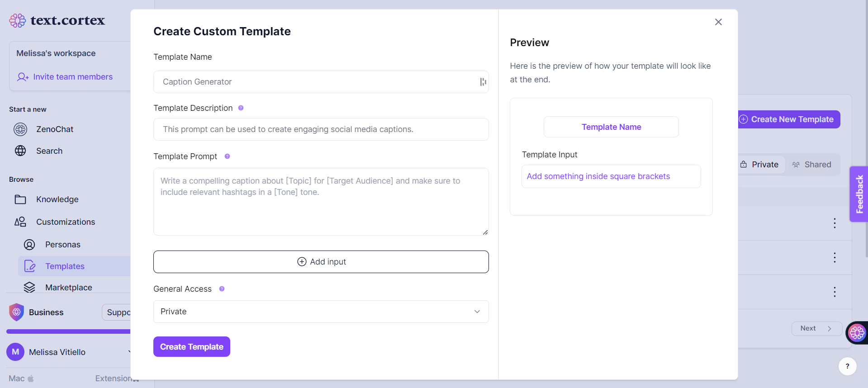
Task: Click the Melissa Vitiello avatar icon
Action: tap(15, 352)
